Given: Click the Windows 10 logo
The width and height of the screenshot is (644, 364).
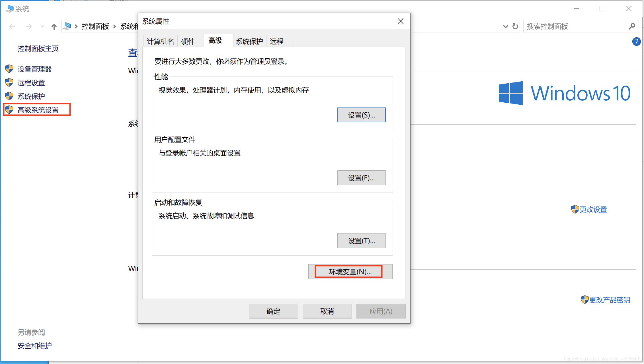Looking at the screenshot, I should pos(565,93).
